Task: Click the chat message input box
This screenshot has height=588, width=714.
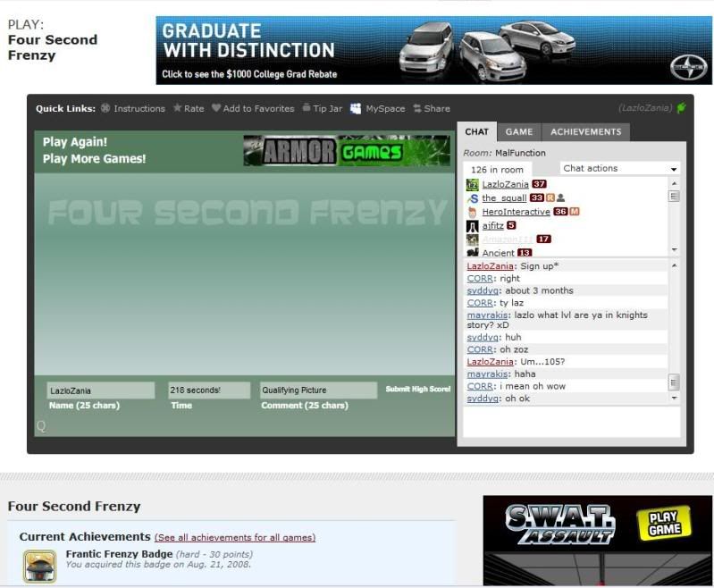Action: pos(572,422)
